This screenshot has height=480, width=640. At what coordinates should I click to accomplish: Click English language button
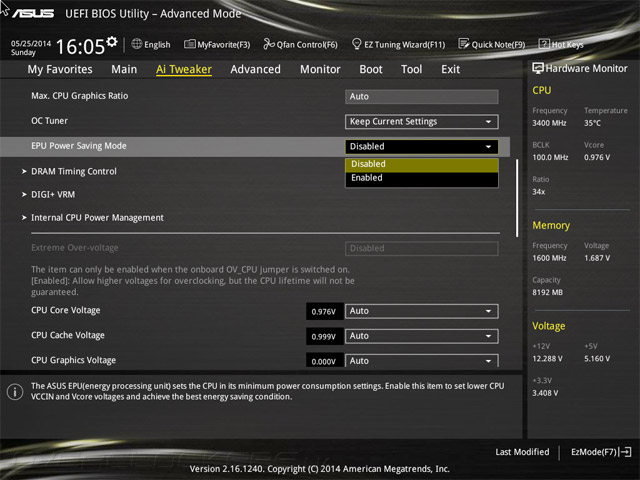pyautogui.click(x=157, y=44)
